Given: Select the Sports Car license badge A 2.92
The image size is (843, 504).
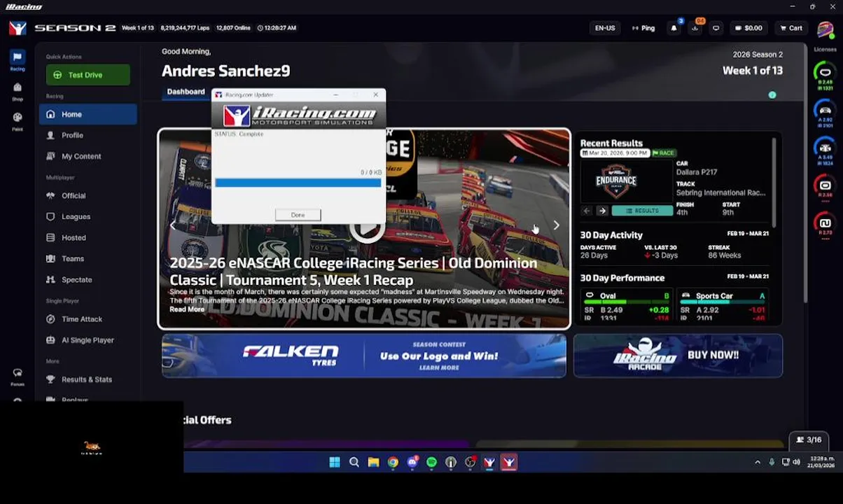Looking at the screenshot, I should 825,113.
